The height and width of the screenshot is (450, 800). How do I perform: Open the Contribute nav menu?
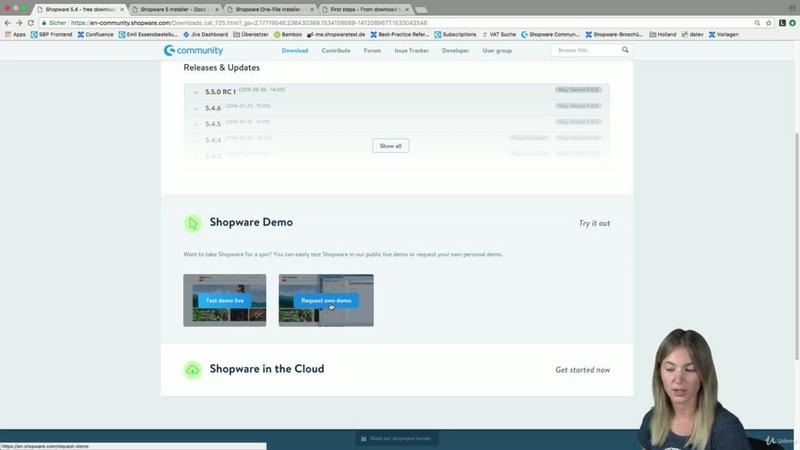[336, 51]
